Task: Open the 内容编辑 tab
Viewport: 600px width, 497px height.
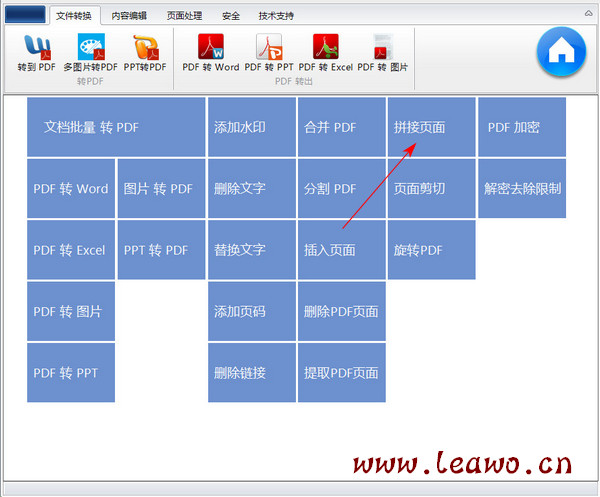Action: (129, 16)
